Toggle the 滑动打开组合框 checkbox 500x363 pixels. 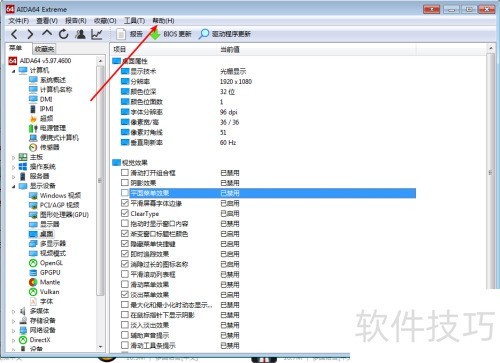tap(125, 173)
